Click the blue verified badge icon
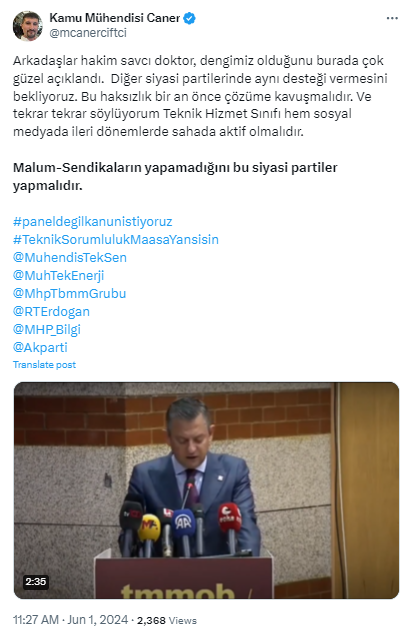 point(190,18)
